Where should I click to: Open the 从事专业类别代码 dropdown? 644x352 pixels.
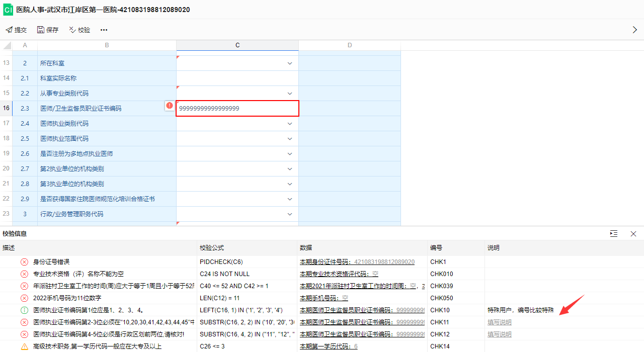290,94
